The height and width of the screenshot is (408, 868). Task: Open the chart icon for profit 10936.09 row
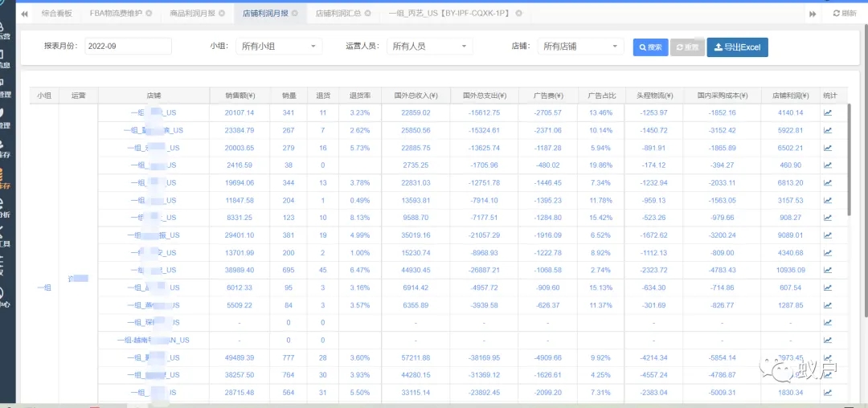828,270
